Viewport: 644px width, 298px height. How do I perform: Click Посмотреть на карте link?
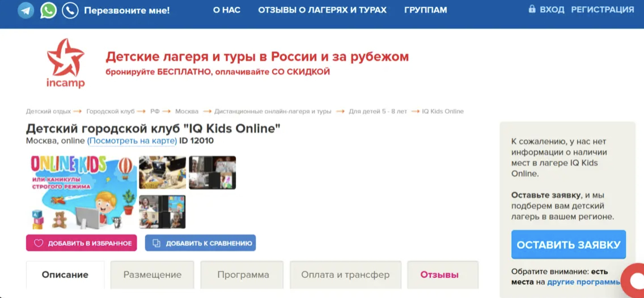132,141
